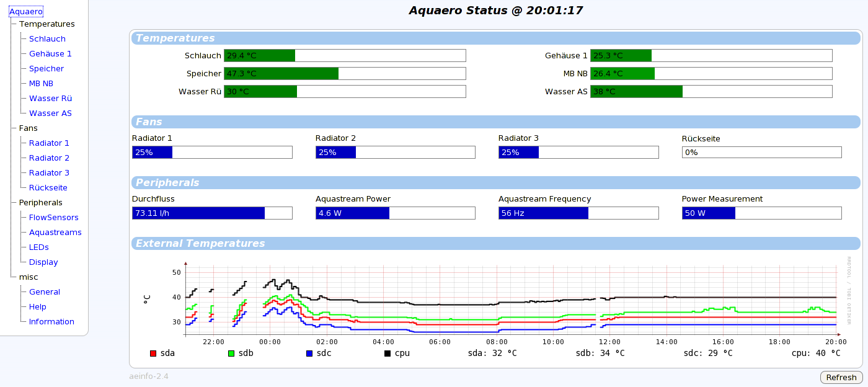Navigate to FlowSensors under Peripherals
The image size is (868, 387).
click(x=54, y=217)
